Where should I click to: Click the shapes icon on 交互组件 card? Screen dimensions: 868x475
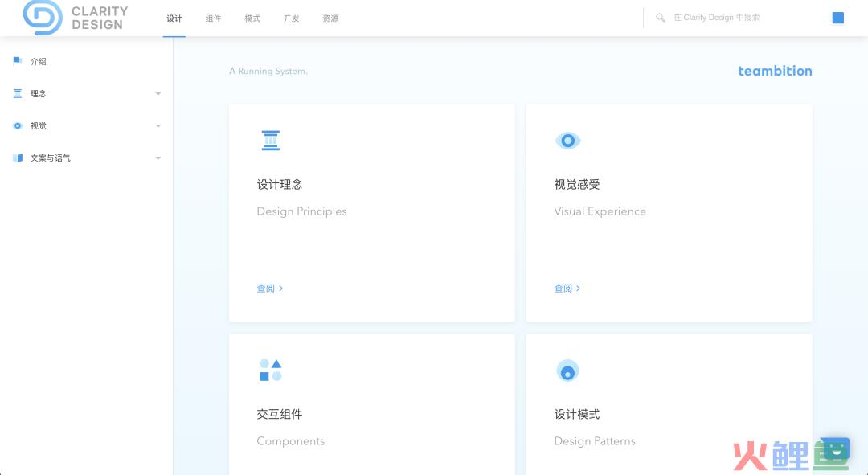coord(271,371)
